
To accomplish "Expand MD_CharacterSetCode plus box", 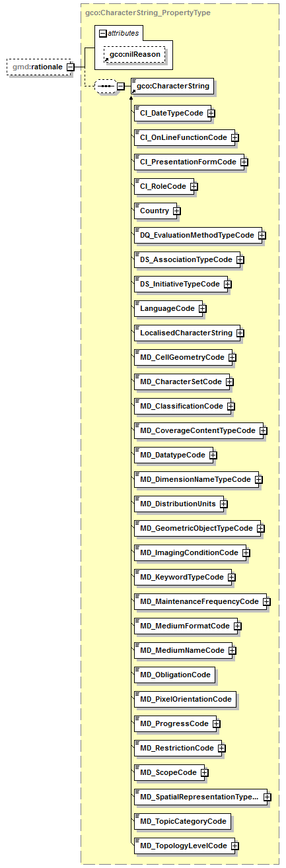I will click(x=229, y=382).
